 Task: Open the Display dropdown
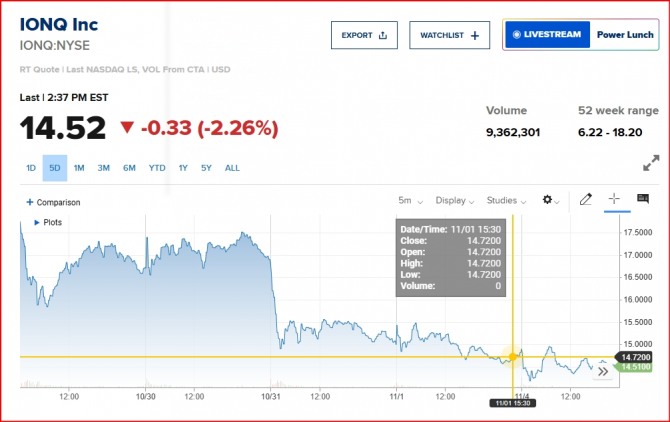[455, 201]
